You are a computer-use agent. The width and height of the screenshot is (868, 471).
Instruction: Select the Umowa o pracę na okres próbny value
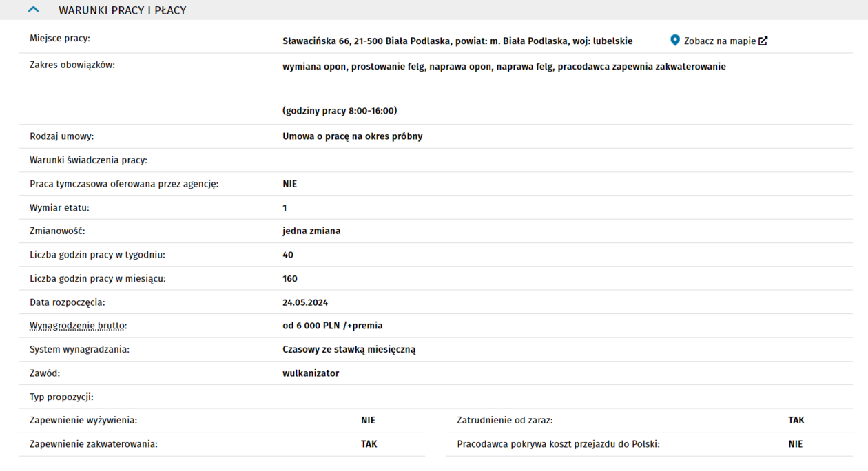point(352,136)
